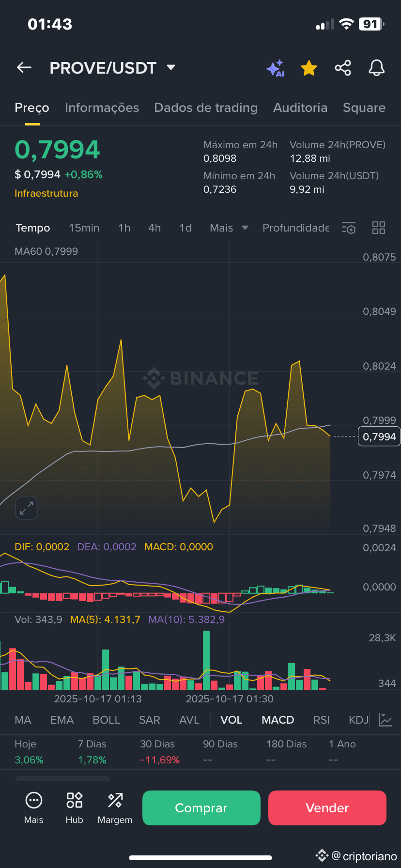Expand chart to fullscreen icon
401x868 pixels.
(27, 508)
